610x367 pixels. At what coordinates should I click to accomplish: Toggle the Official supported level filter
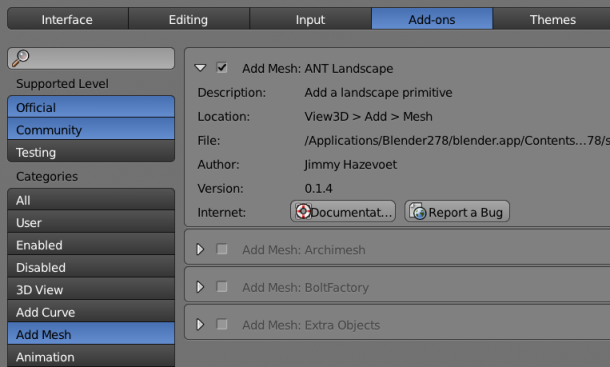click(91, 107)
